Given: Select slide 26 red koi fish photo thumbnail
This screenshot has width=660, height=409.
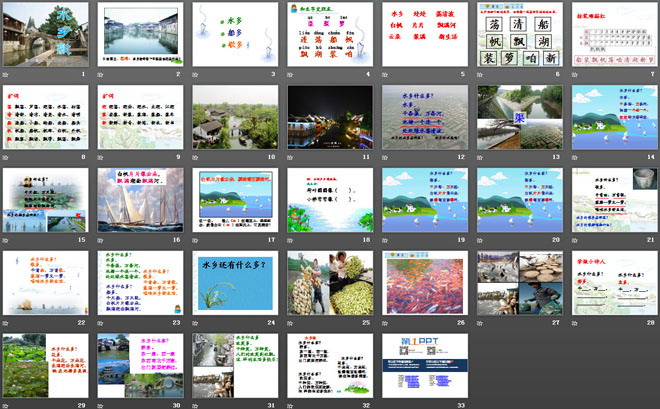Looking at the screenshot, I should pyautogui.click(x=425, y=283).
